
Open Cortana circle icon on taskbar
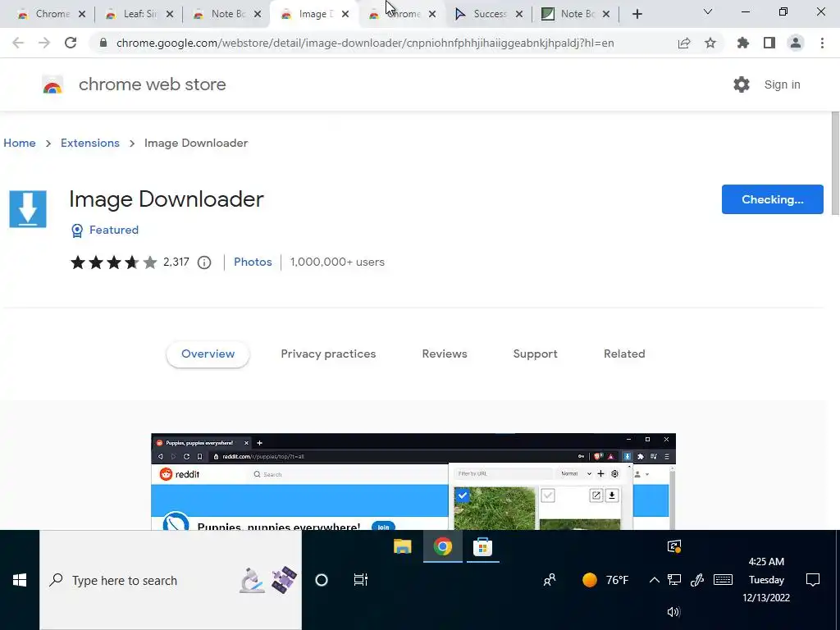click(322, 580)
